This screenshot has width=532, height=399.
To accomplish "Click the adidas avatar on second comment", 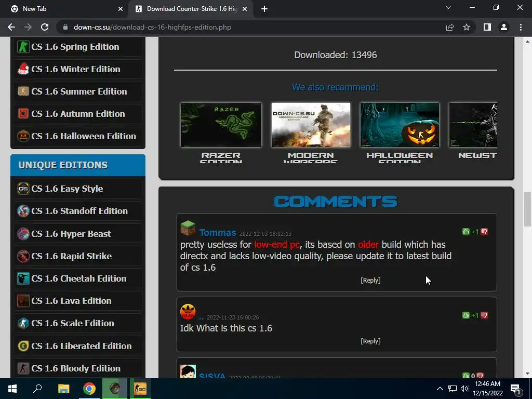I will tap(188, 312).
